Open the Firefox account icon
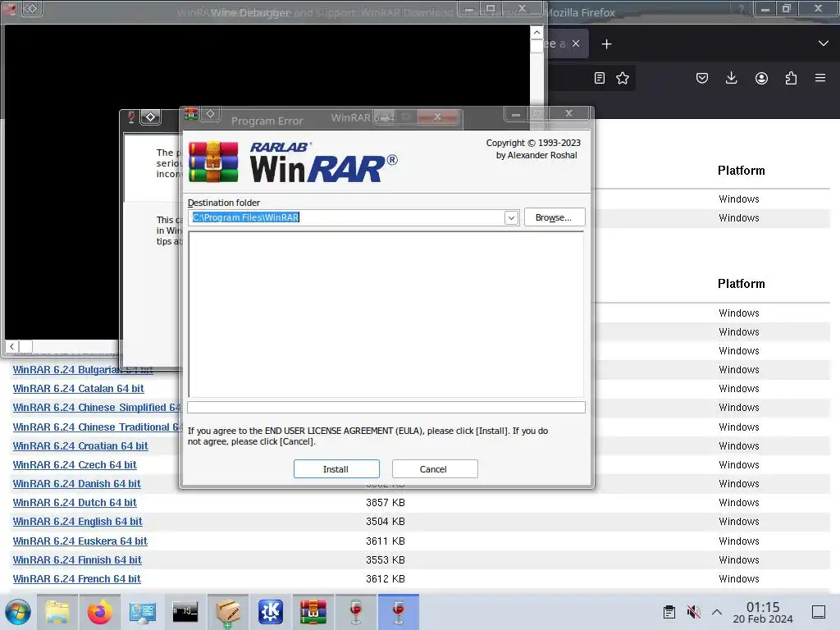Screen dimensions: 840x630 pyautogui.click(x=761, y=78)
